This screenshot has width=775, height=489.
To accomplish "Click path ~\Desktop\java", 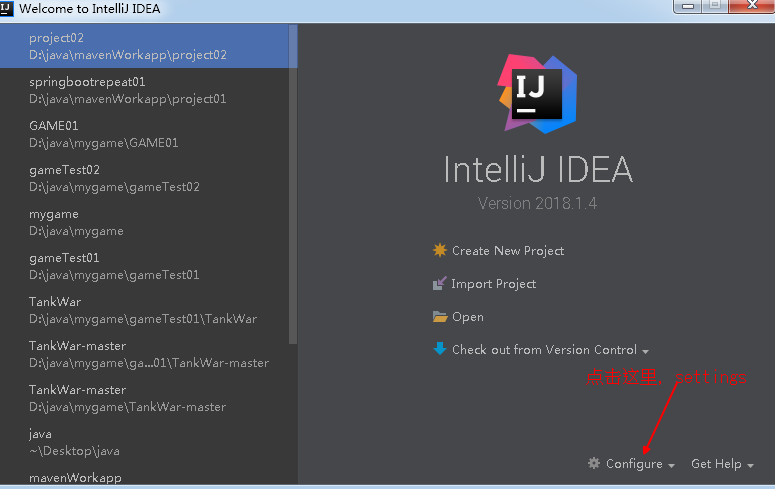I will 74,451.
